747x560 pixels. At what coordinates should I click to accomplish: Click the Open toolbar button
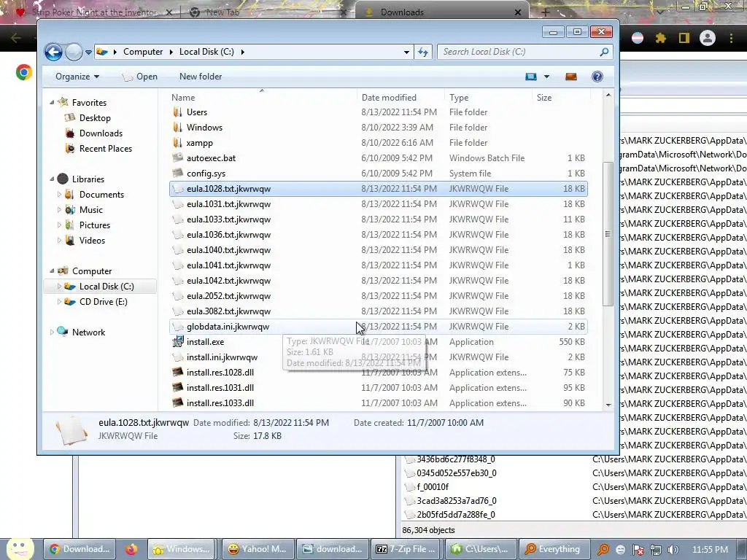140,77
